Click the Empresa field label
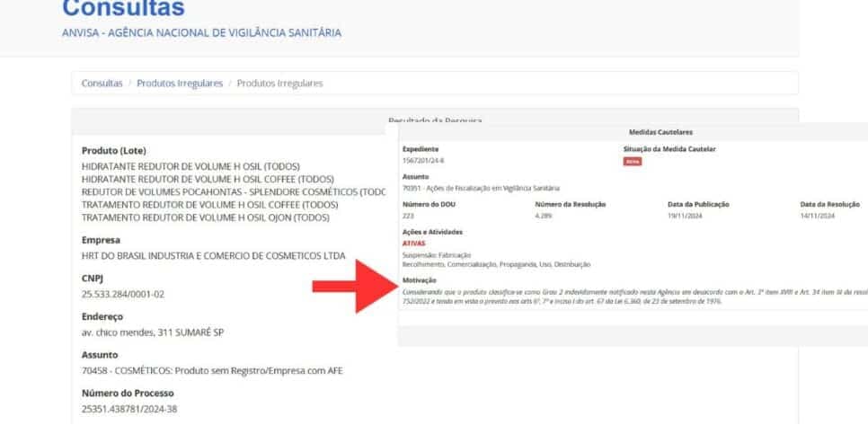Screen dimensions: 868x434 [x=101, y=240]
